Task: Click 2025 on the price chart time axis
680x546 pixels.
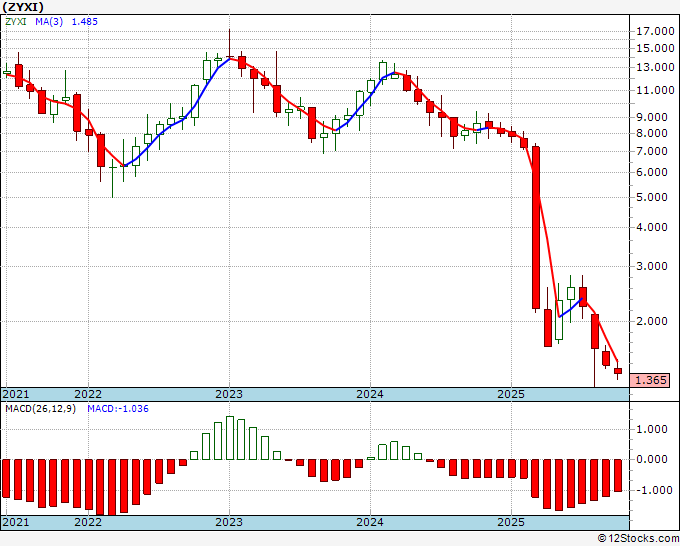Action: coord(511,394)
